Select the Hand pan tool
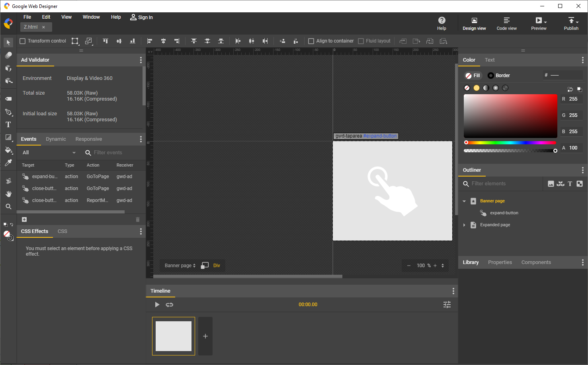This screenshot has width=588, height=365. pos(8,194)
